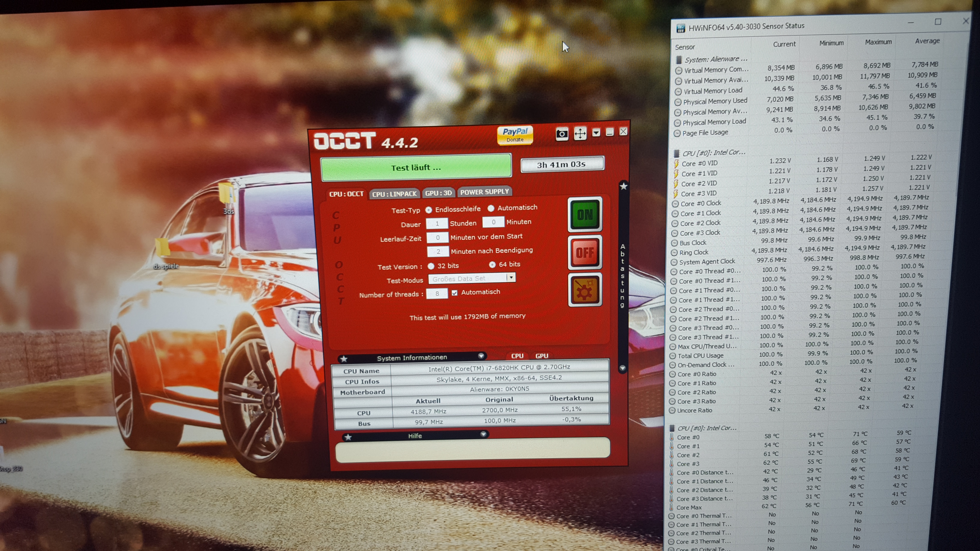Click Ring Clock sensor icon
980x551 pixels.
point(674,253)
